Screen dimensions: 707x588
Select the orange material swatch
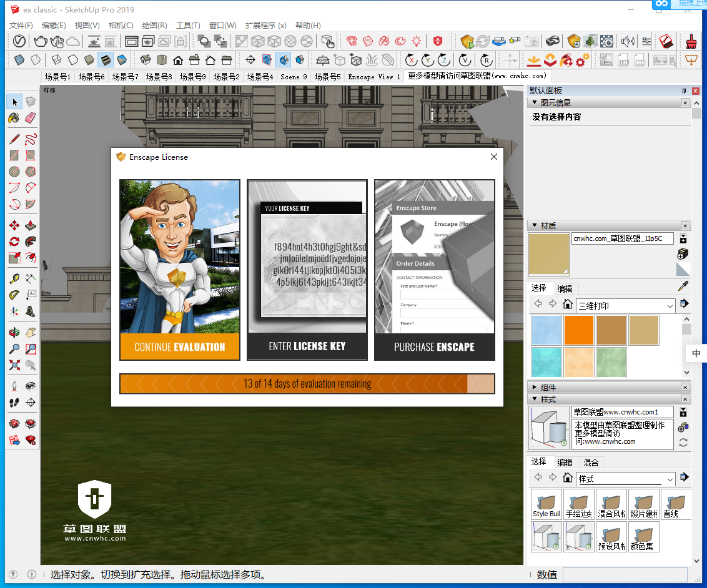pos(578,330)
